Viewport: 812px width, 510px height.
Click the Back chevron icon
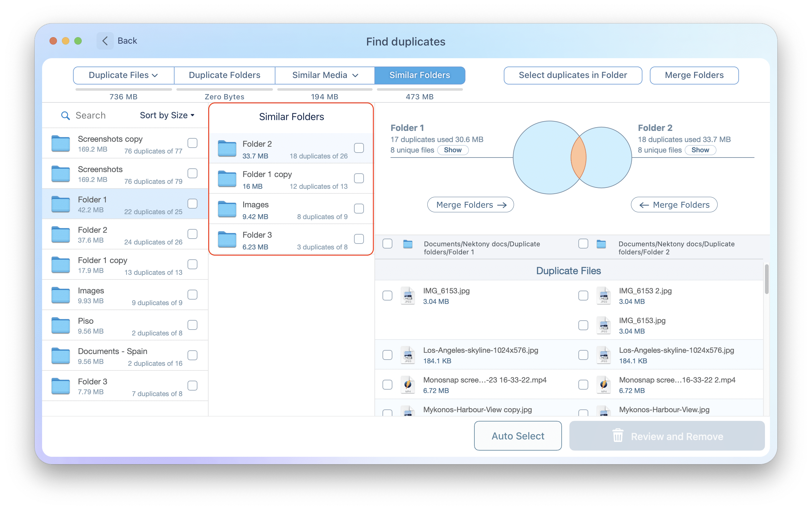point(105,41)
